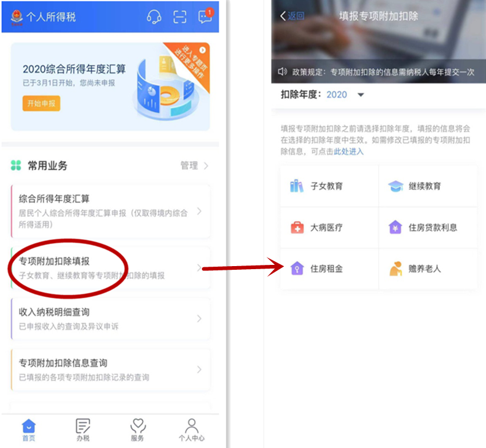
Task: Expand the 扣除年度 2020 dropdown
Action: click(x=361, y=95)
